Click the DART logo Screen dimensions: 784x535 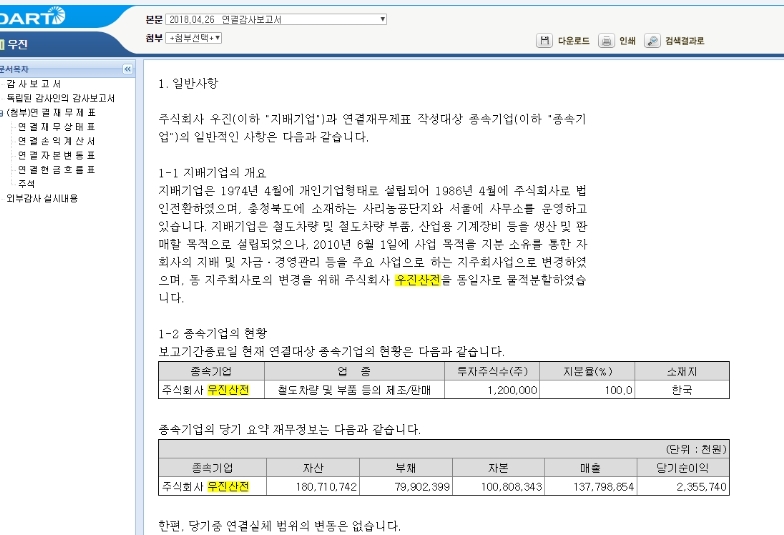(x=32, y=16)
